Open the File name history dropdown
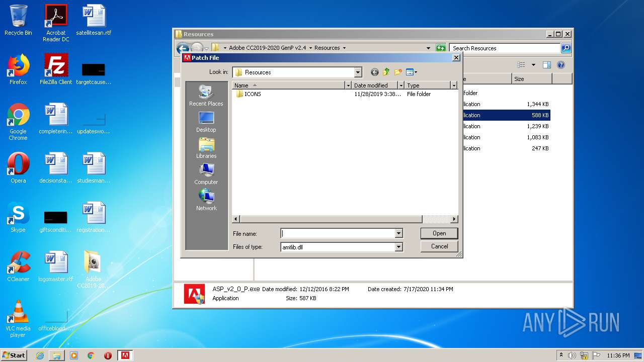This screenshot has height=362, width=644. tap(398, 233)
